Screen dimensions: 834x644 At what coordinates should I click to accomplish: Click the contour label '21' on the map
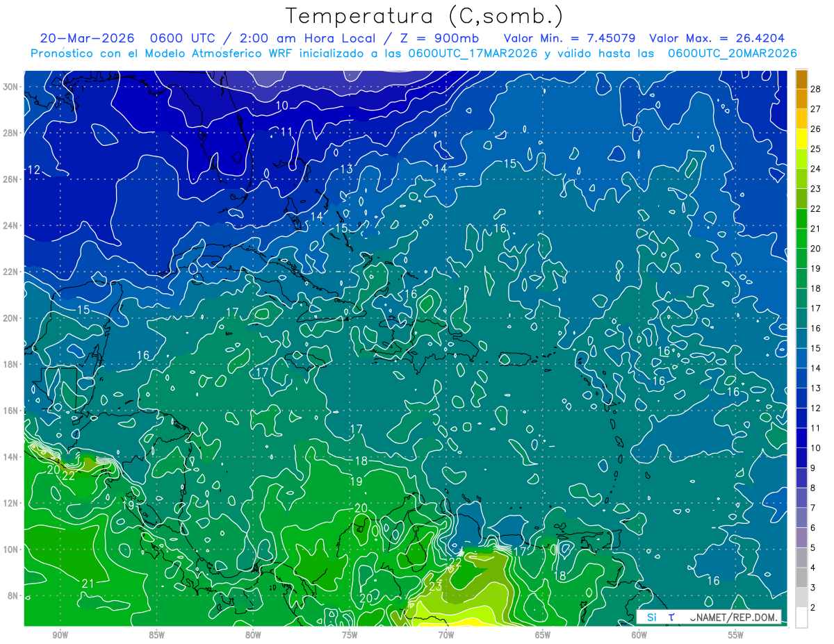88,583
